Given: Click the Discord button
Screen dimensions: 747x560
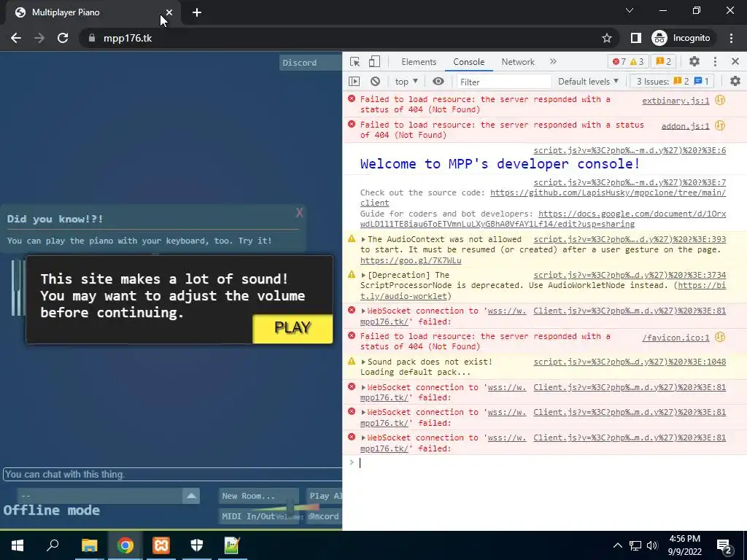Looking at the screenshot, I should point(311,63).
